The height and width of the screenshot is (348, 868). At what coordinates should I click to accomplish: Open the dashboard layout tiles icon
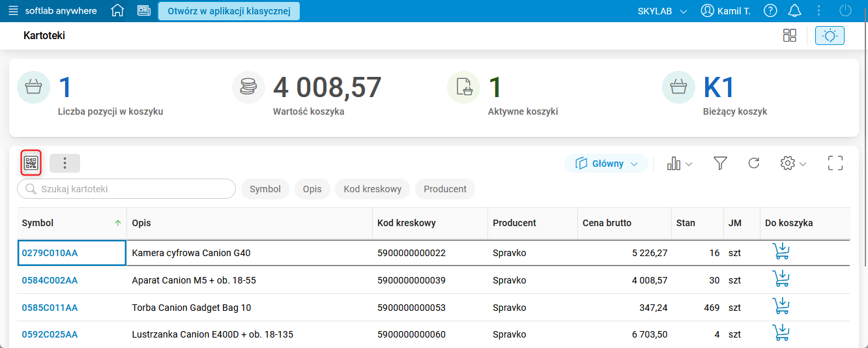pos(790,35)
